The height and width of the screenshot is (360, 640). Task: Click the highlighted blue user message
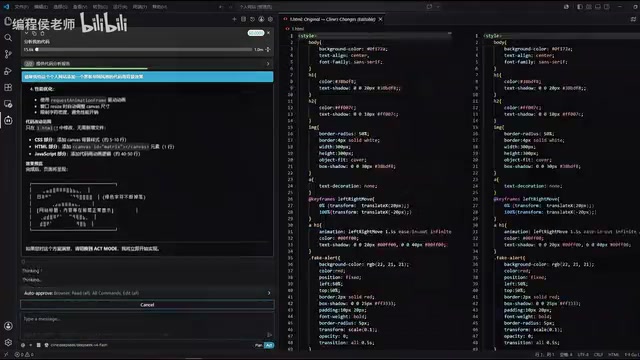click(147, 76)
